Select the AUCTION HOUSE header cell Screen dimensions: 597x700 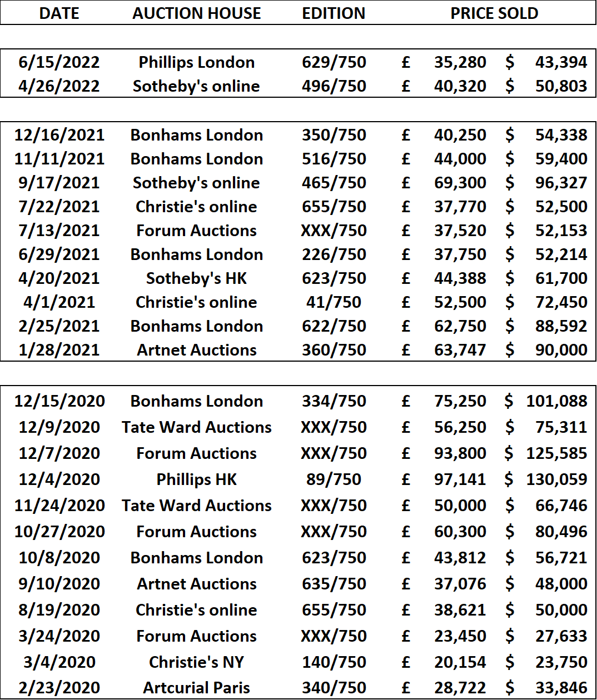click(197, 13)
